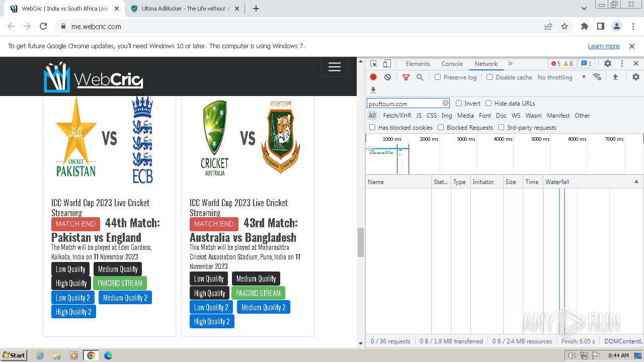Screen dimensions: 644x362
Task: Share this page icon in address bar
Action: pyautogui.click(x=548, y=27)
